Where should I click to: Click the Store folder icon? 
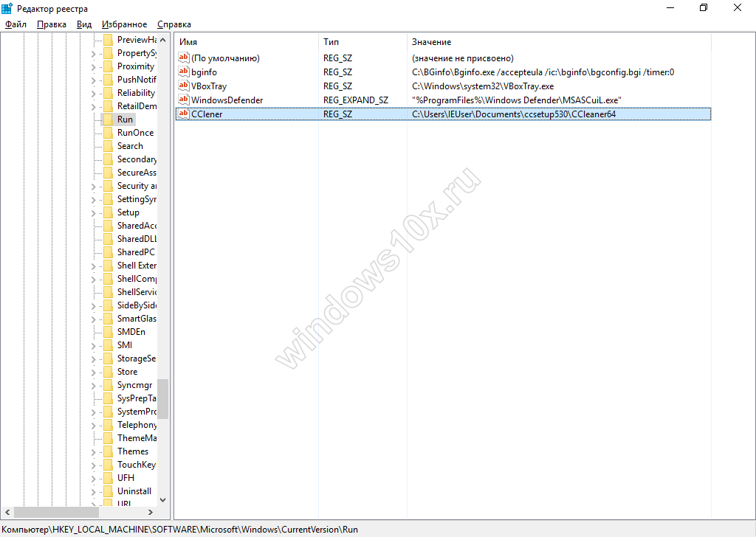[x=108, y=371]
